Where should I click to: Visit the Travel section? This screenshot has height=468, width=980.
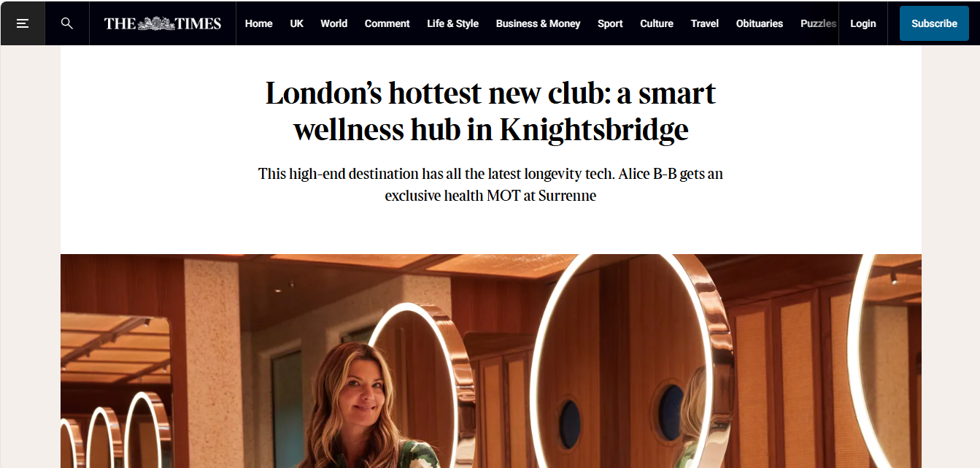pyautogui.click(x=704, y=23)
